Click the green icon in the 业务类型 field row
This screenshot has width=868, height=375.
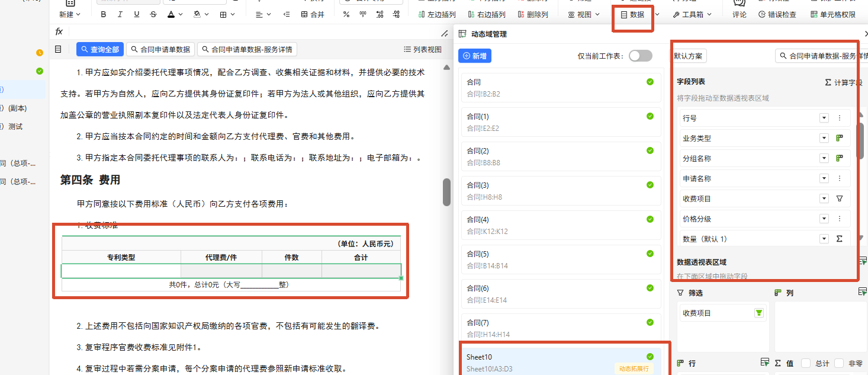click(839, 139)
